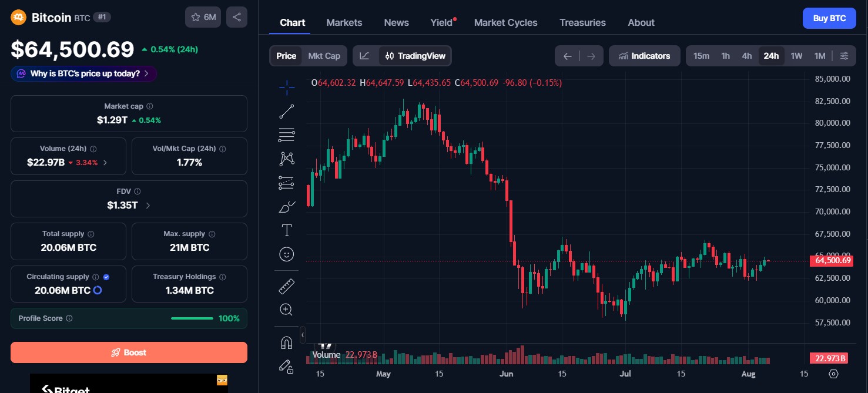Go to the Market Cycles tab
This screenshot has height=393, width=868.
point(506,22)
